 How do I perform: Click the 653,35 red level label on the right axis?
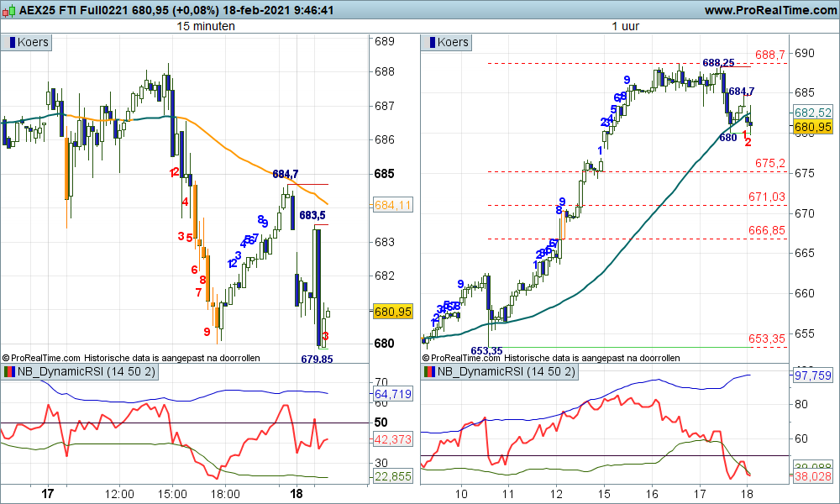click(x=767, y=339)
